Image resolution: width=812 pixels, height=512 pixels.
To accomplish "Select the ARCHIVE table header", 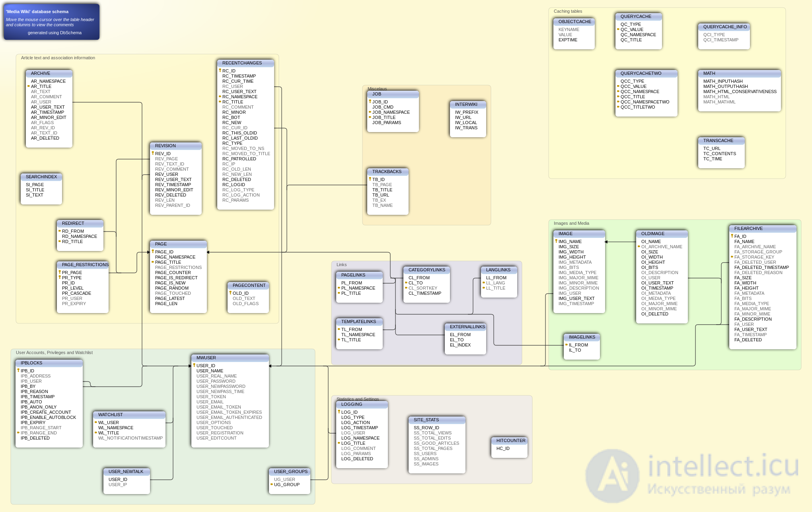I will pos(49,73).
